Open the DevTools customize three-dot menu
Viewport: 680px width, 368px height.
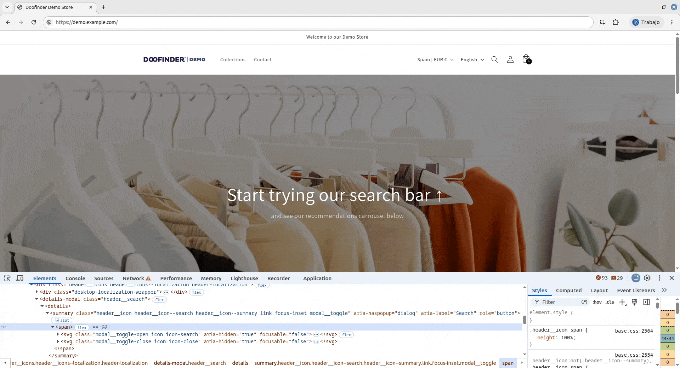[659, 278]
